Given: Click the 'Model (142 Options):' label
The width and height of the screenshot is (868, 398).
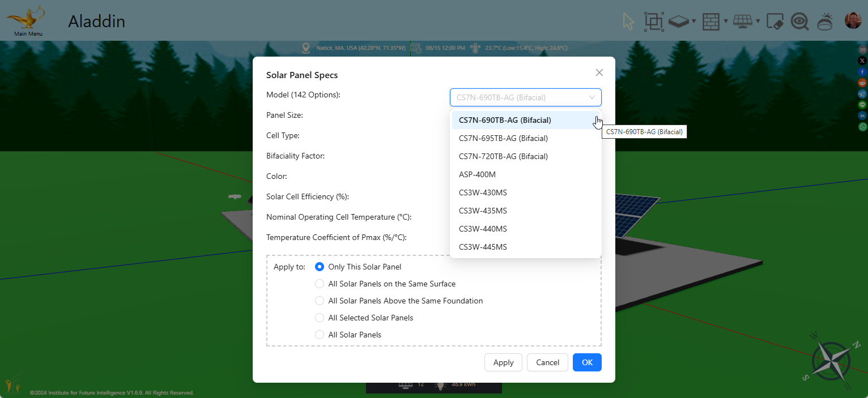Looking at the screenshot, I should coord(303,95).
